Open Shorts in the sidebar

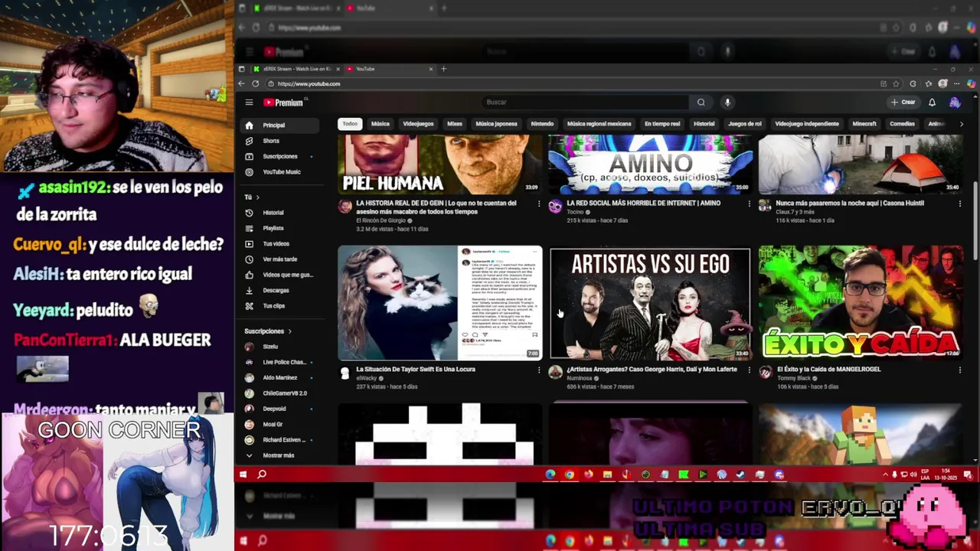(x=279, y=141)
